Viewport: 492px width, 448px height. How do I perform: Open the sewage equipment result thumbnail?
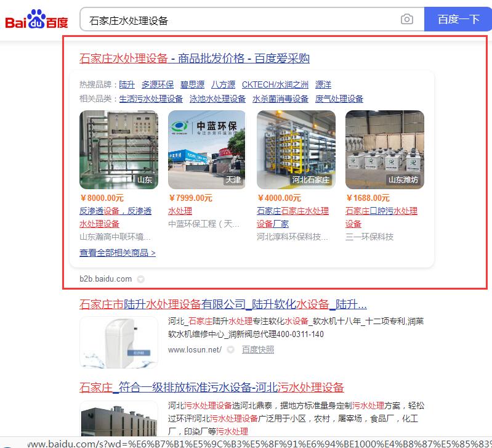click(x=119, y=418)
